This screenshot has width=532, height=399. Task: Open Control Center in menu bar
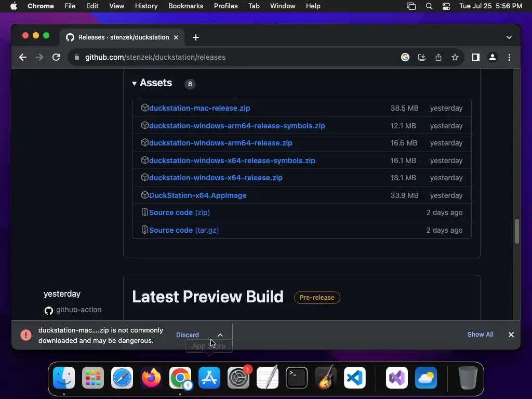(x=446, y=6)
